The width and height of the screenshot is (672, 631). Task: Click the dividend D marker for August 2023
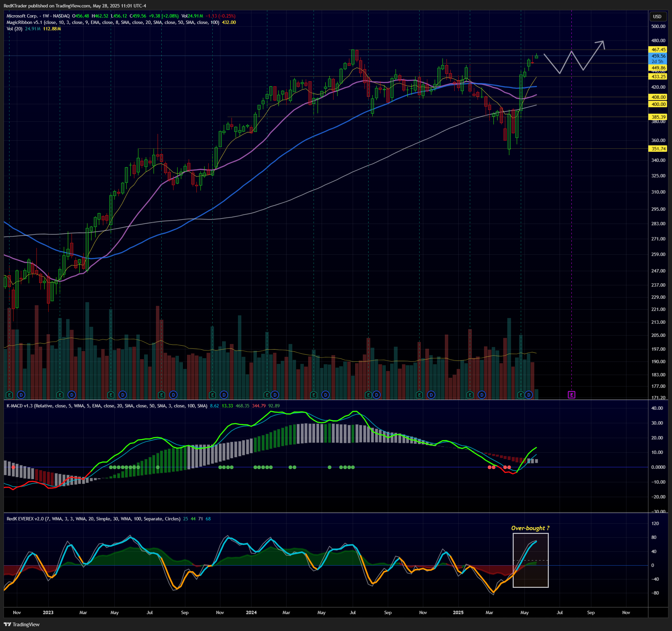(x=173, y=395)
